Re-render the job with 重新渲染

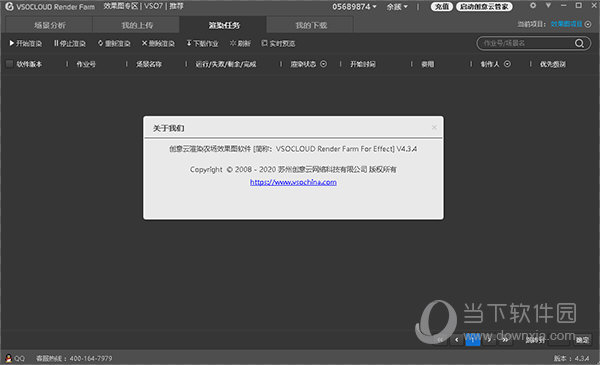point(114,44)
